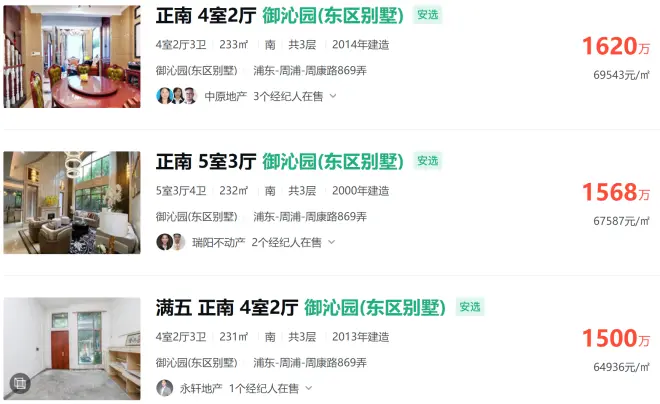This screenshot has height=404, width=660.
Task: Open the 满五 正南 4室2厅 listing title
Action: coord(227,308)
